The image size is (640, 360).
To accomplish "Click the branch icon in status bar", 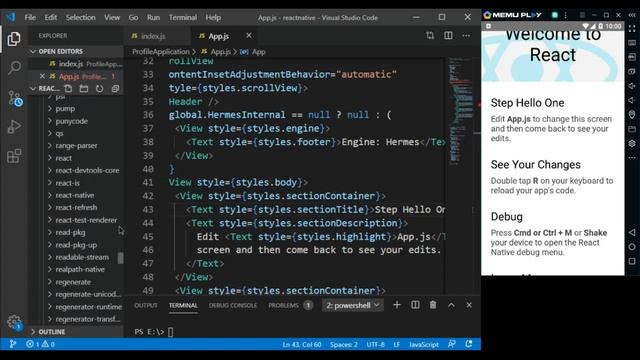I will [13, 344].
